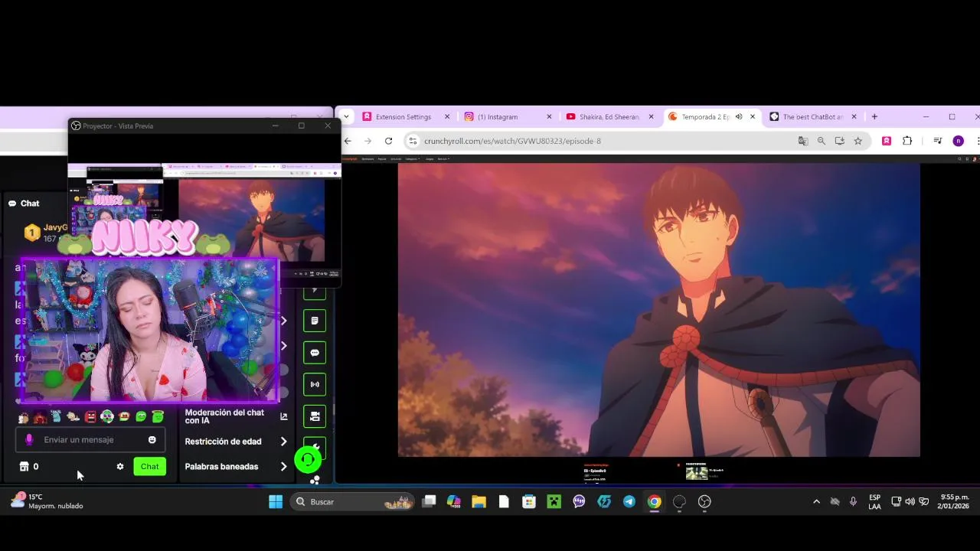Viewport: 980px width, 551px height.
Task: Switch to Extension Settings tab
Action: click(403, 117)
